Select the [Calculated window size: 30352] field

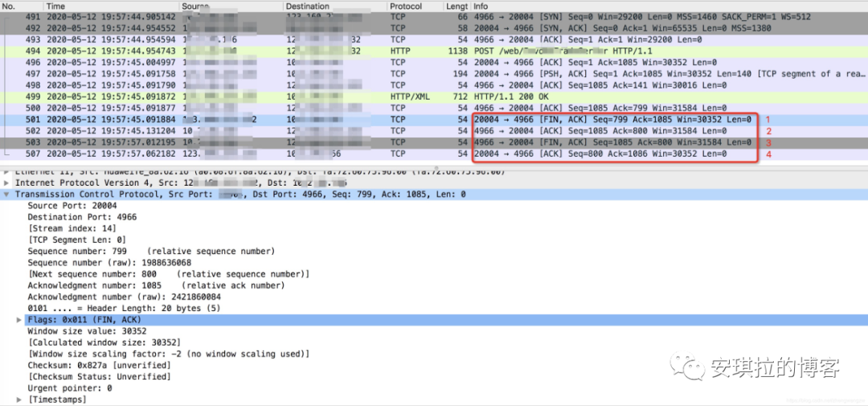pos(104,342)
